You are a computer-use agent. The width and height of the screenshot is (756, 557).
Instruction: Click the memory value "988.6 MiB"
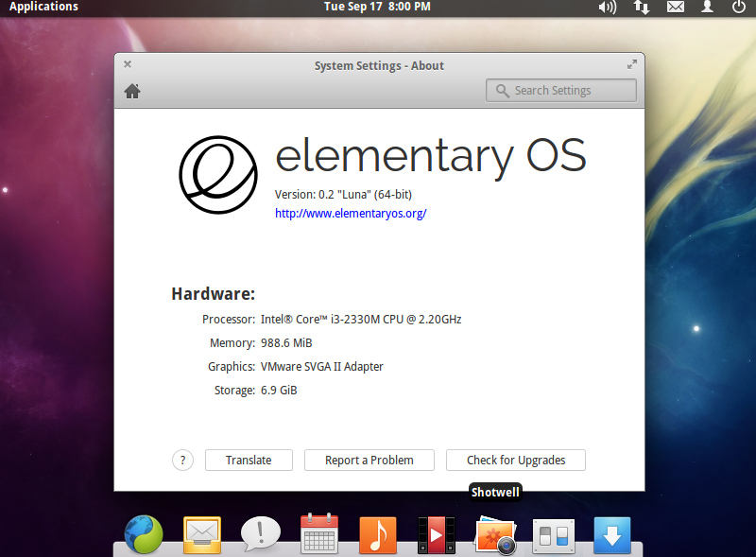(x=286, y=343)
